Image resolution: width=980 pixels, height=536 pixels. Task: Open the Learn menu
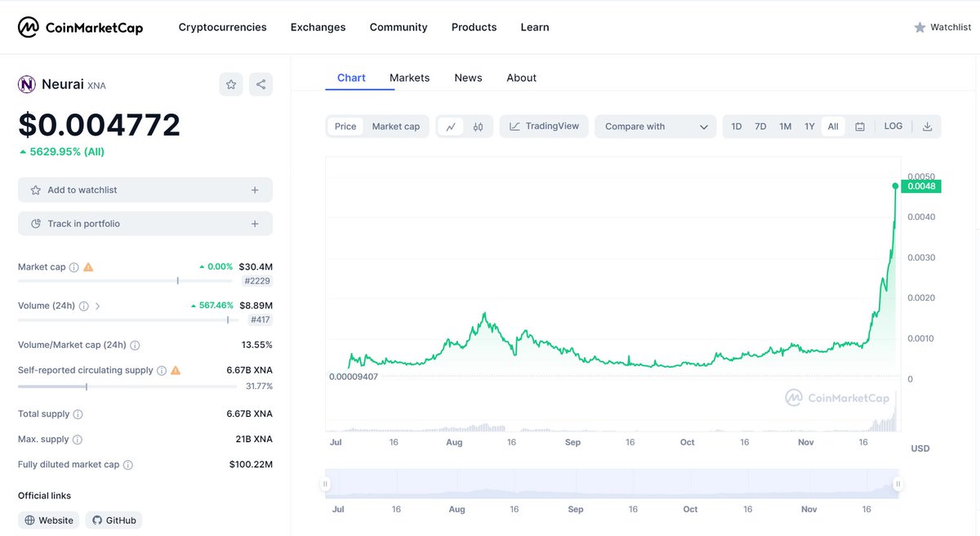point(535,27)
